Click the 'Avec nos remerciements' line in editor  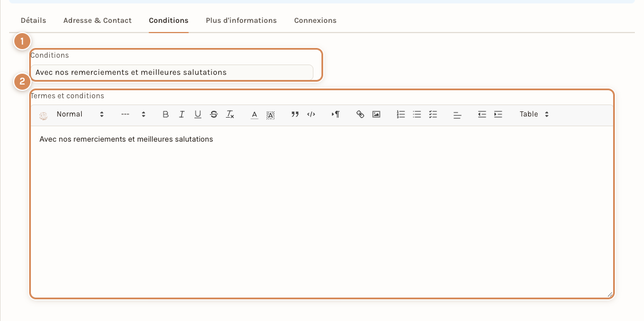pos(126,139)
